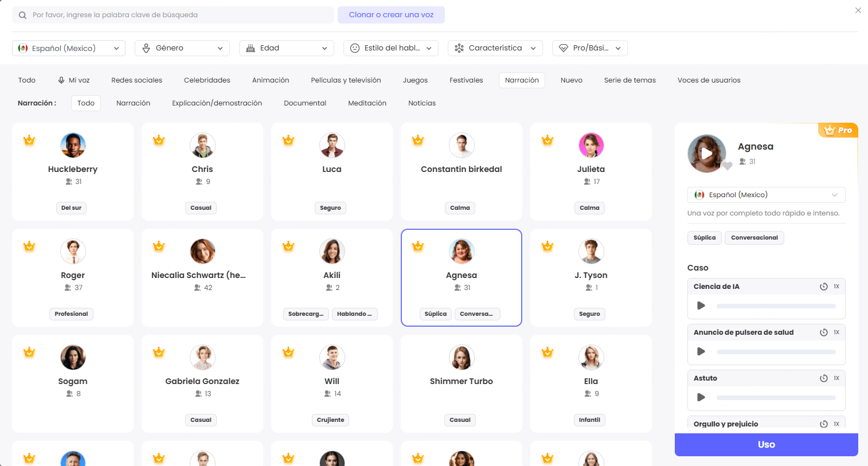Favorite Agnesa using the heart icon

[726, 165]
